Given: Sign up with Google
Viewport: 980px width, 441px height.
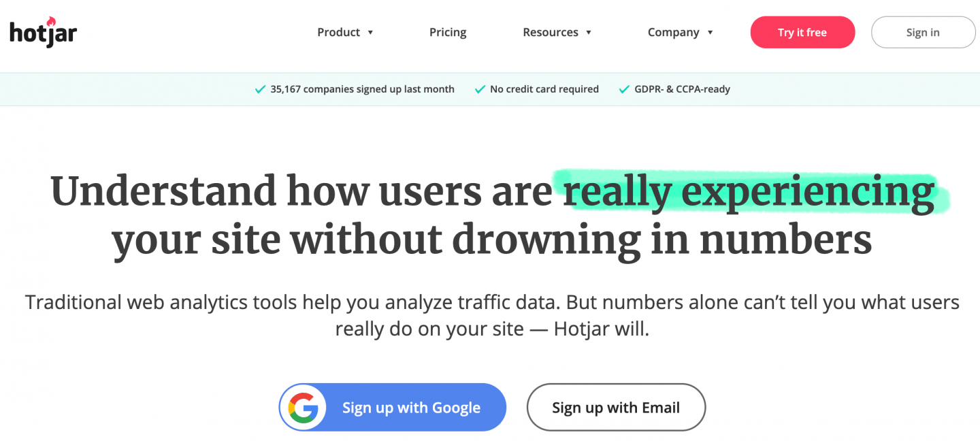Looking at the screenshot, I should (393, 407).
